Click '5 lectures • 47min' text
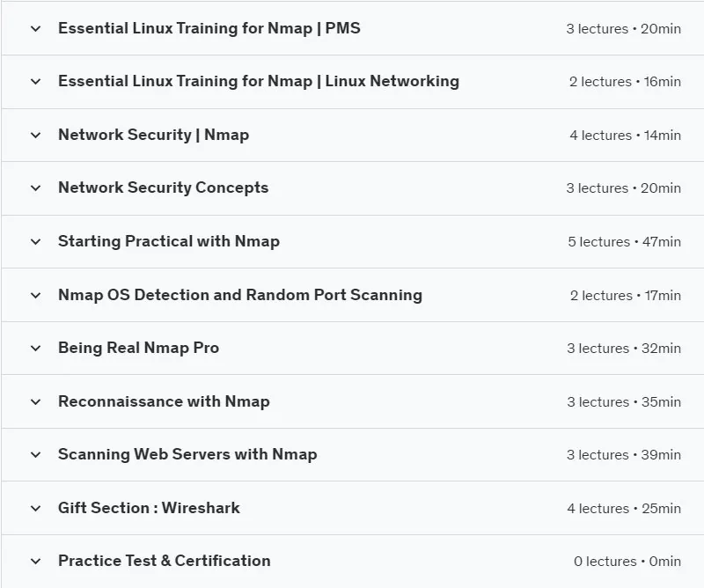The height and width of the screenshot is (588, 704). (625, 242)
